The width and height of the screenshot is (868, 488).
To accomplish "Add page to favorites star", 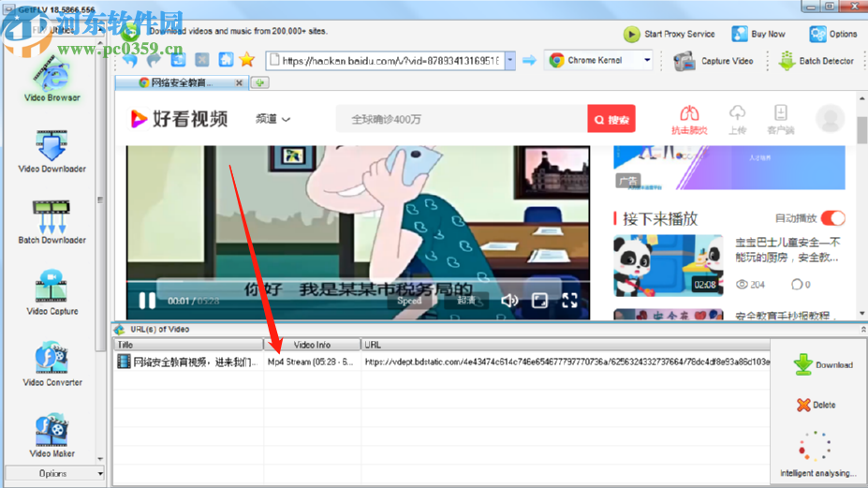I will 247,60.
